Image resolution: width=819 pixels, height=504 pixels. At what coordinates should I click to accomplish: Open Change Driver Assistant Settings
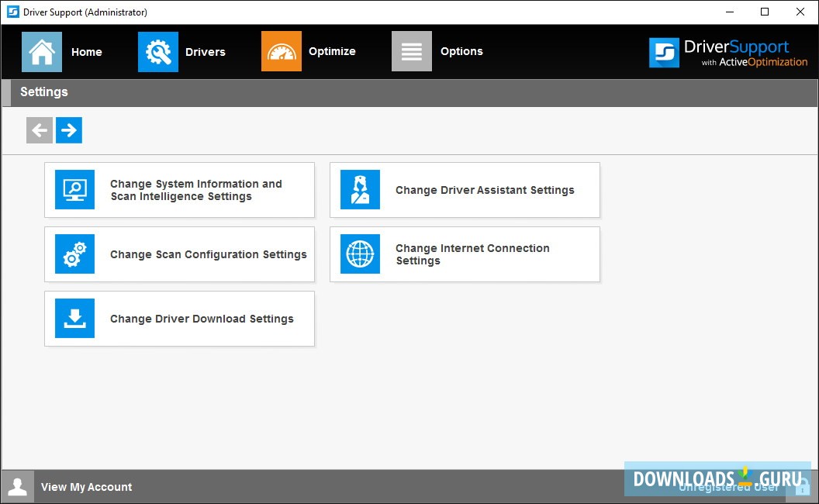[465, 190]
